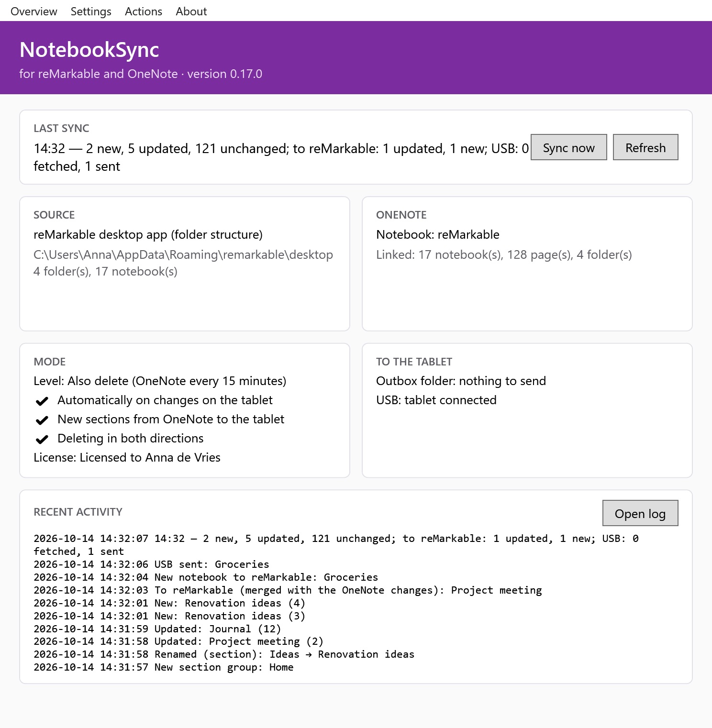Click the Refresh button

[645, 147]
